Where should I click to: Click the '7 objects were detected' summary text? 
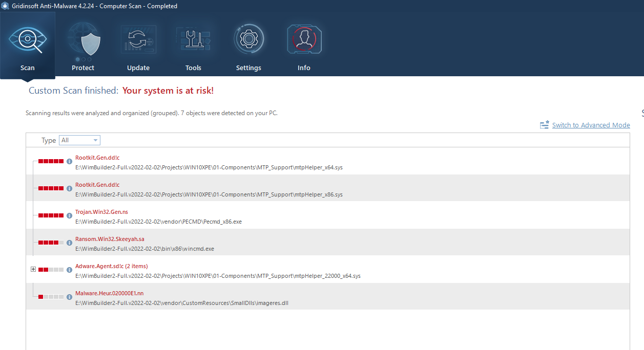(229, 113)
